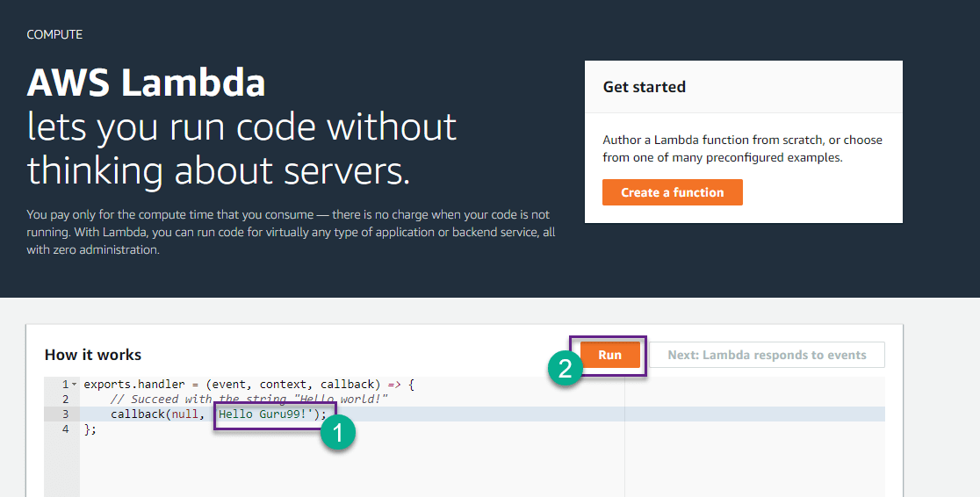Image resolution: width=980 pixels, height=497 pixels.
Task: Click the closing brace on code line 4
Action: click(88, 429)
